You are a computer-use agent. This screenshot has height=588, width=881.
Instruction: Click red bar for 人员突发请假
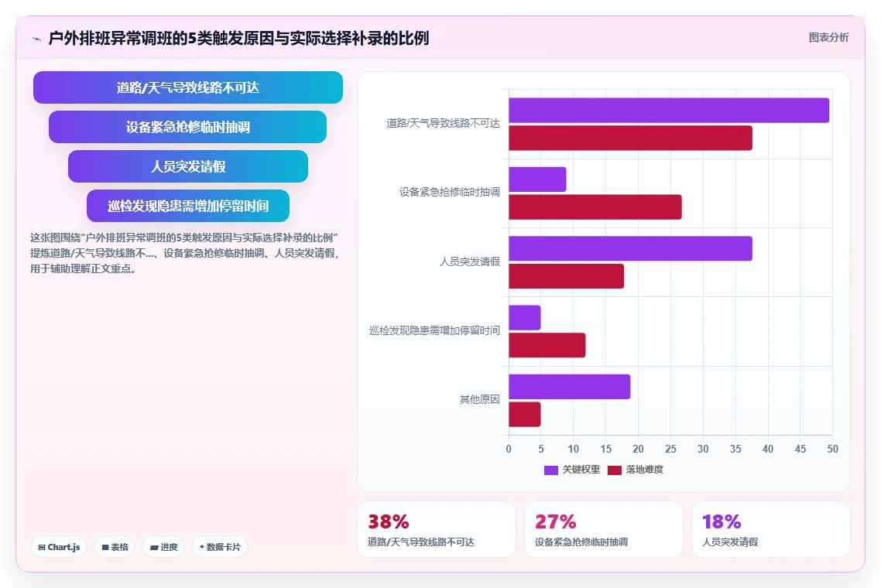pos(567,276)
